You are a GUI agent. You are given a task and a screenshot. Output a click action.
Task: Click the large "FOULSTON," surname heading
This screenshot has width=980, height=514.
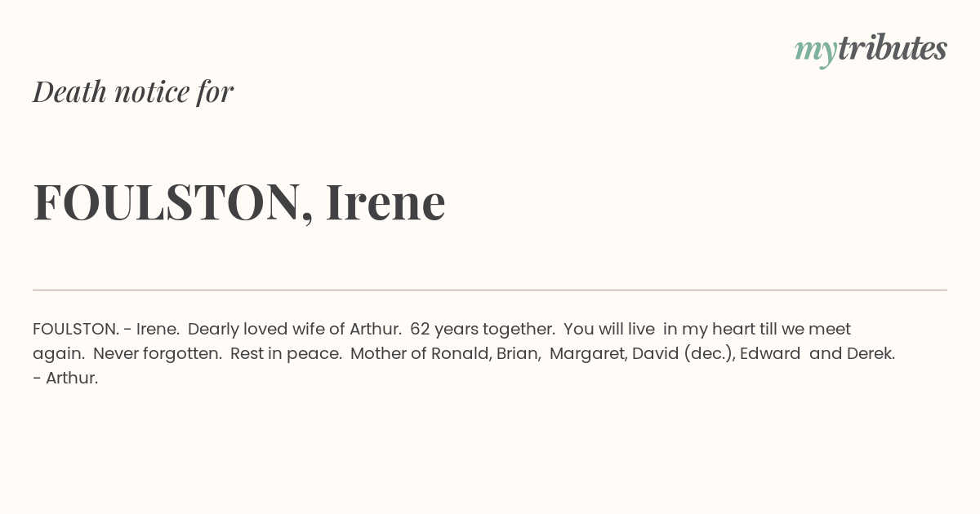(173, 202)
